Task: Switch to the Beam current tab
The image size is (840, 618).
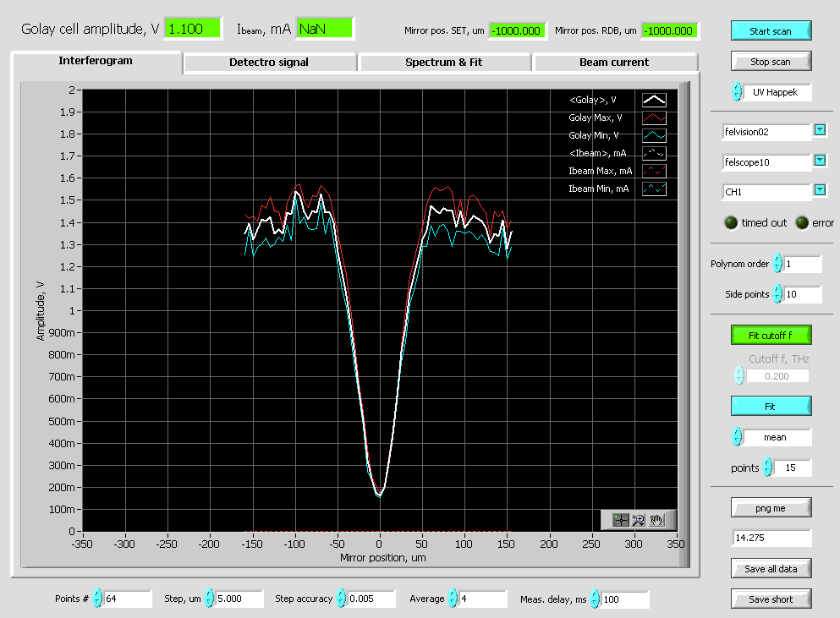Action: [x=614, y=62]
